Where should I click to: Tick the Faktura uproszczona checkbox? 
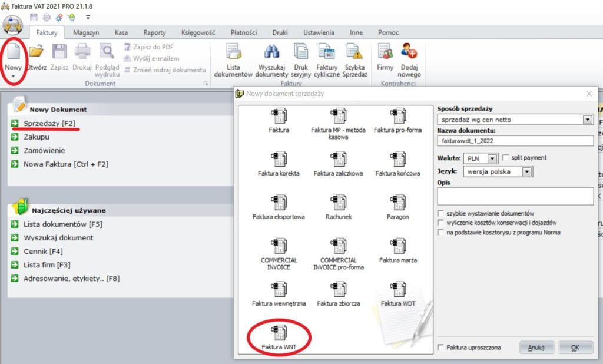(x=441, y=348)
